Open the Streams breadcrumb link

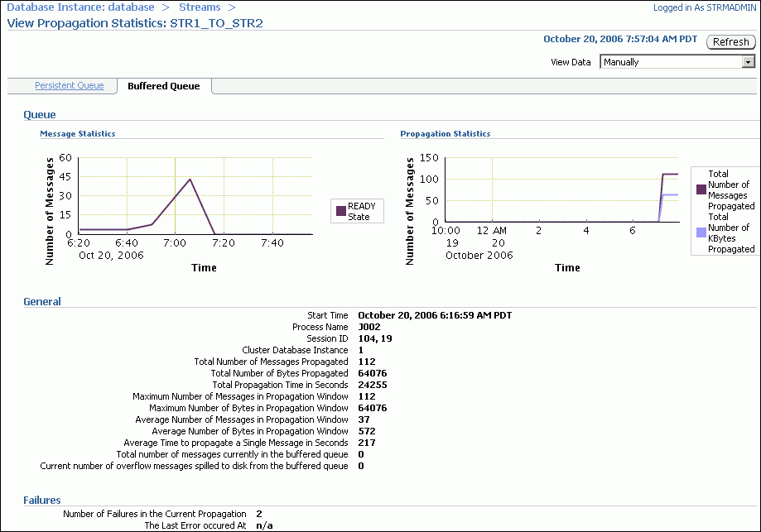pos(198,7)
